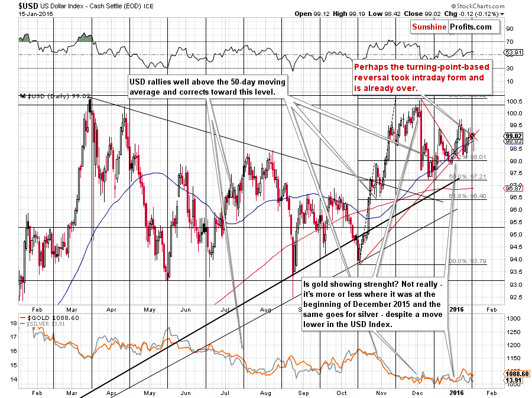This screenshot has height=398, width=532.
Task: Click the RSI scale label "10"
Action: coord(510,82)
